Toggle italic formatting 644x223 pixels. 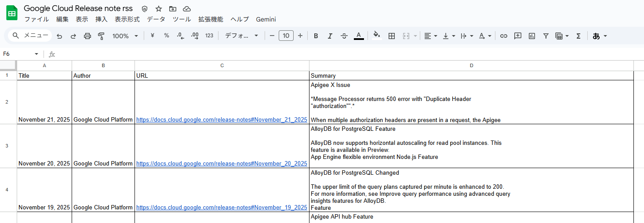(330, 36)
